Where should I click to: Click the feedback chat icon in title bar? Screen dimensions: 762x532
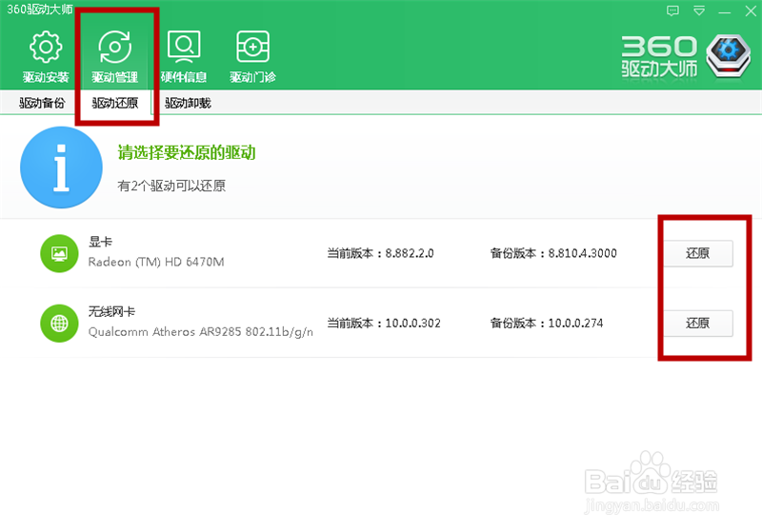coord(672,10)
